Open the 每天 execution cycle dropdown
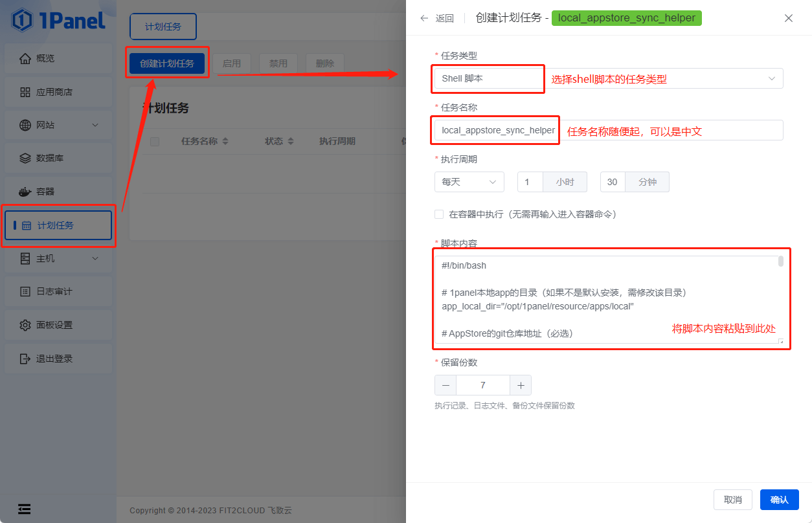Screen dimensions: 812x523 click(x=469, y=182)
